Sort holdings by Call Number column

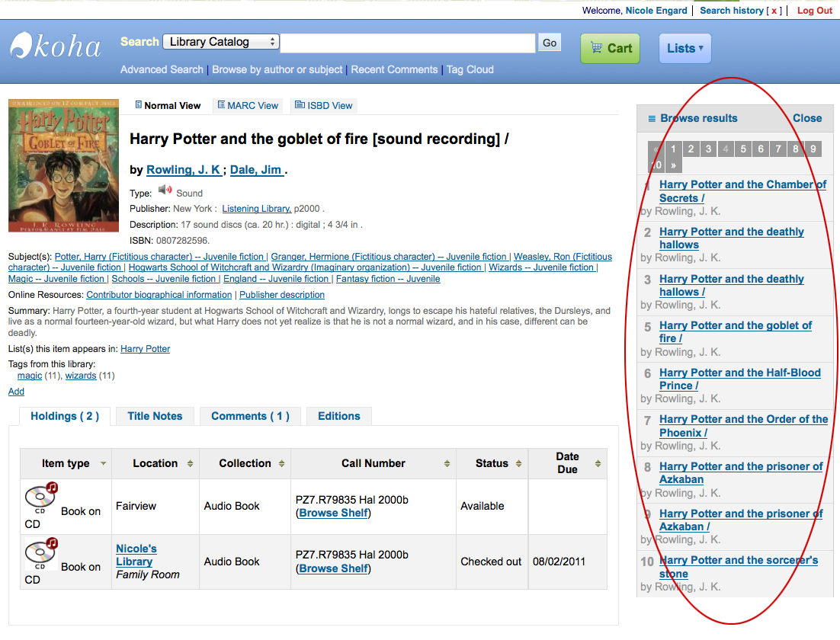tap(374, 463)
